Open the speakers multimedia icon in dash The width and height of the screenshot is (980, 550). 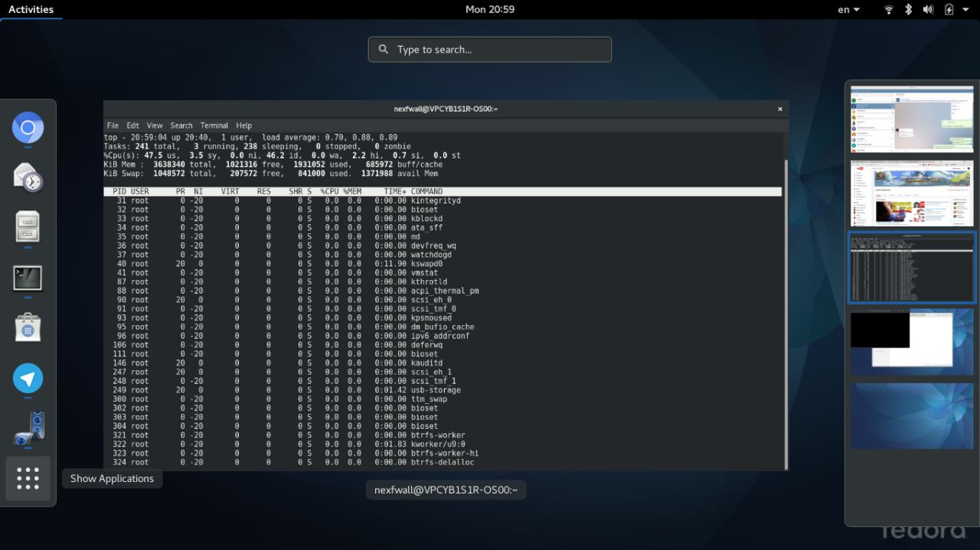tap(28, 428)
